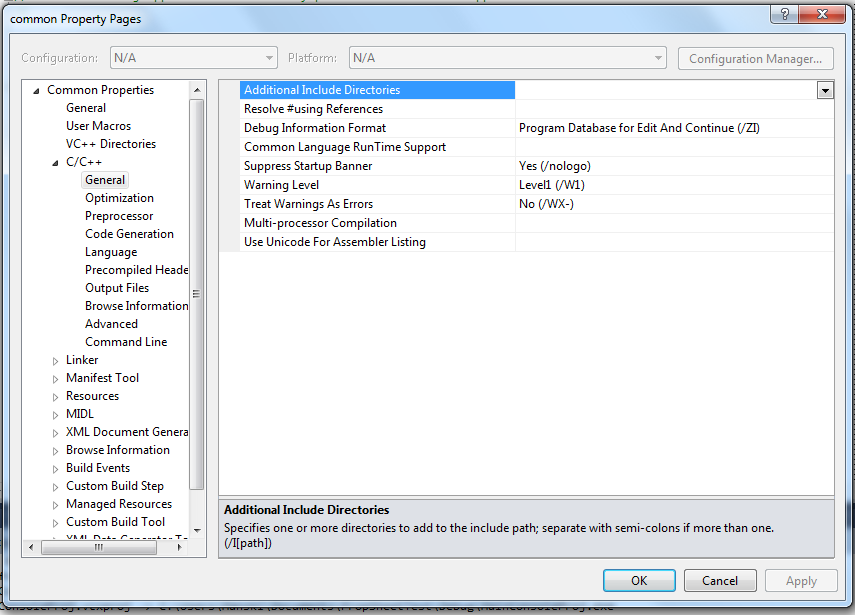Click the Cancel button
This screenshot has height=615, width=855.
[720, 581]
